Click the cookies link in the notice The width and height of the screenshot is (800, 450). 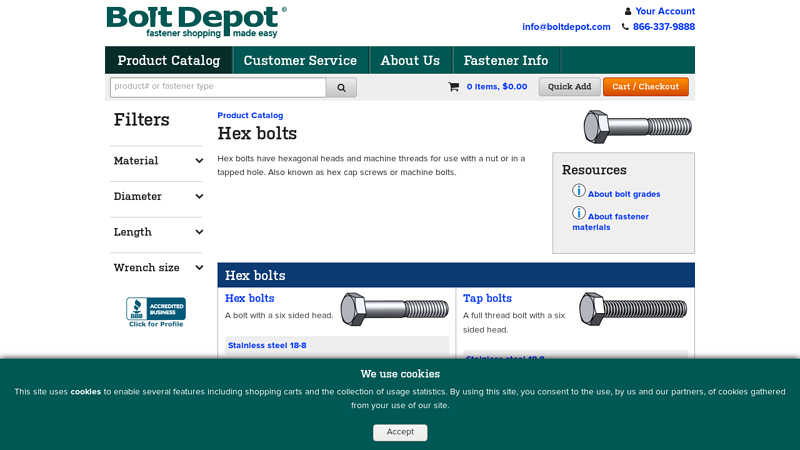(x=86, y=392)
